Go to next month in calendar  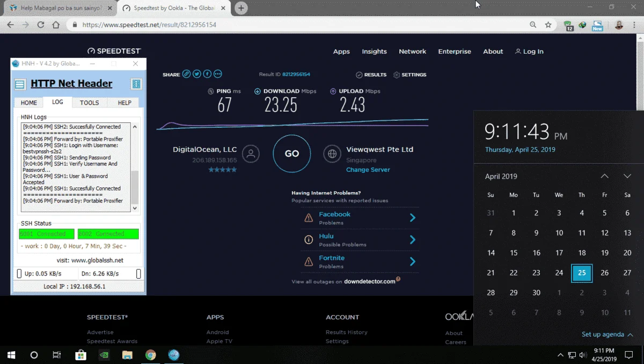pos(627,176)
